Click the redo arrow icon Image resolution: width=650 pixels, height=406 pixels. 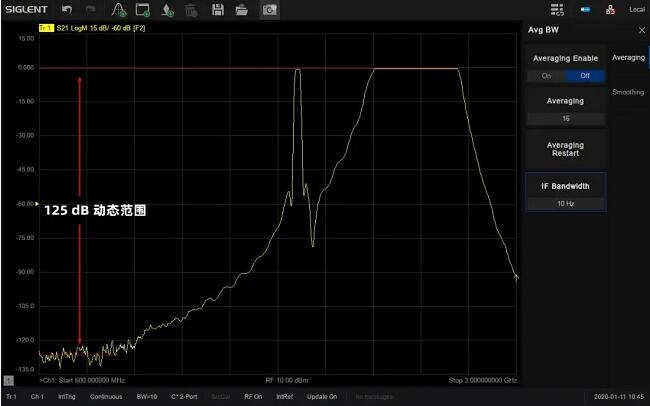pos(91,9)
